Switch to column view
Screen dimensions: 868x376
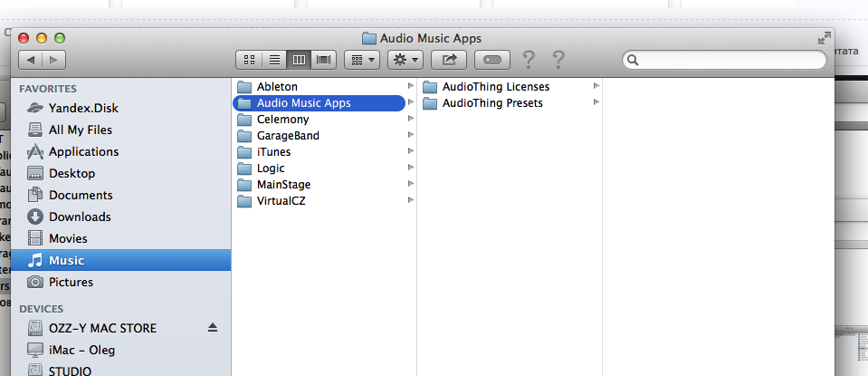(299, 59)
